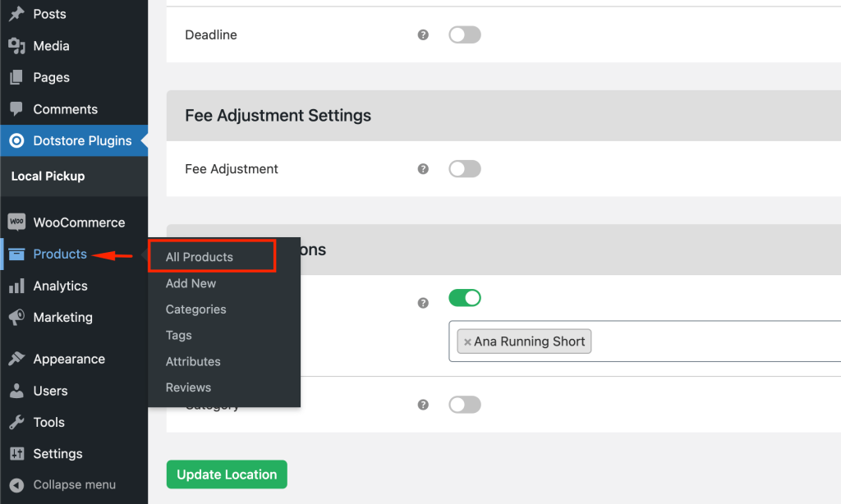Toggle the Category switch on
The height and width of the screenshot is (504, 841).
click(464, 405)
